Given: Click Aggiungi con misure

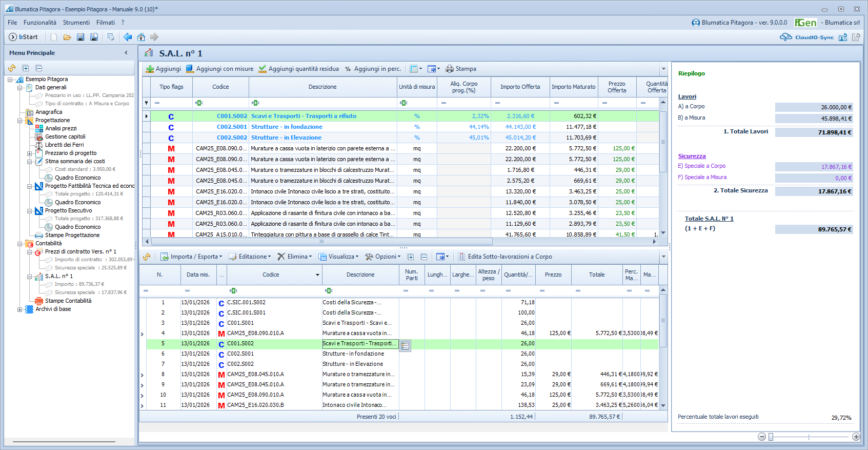Looking at the screenshot, I should point(219,69).
